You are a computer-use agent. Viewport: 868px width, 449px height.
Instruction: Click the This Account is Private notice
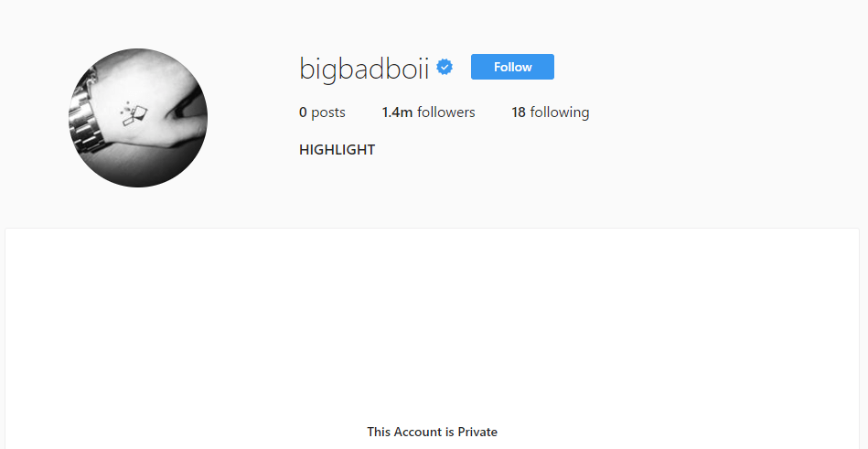pyautogui.click(x=433, y=432)
